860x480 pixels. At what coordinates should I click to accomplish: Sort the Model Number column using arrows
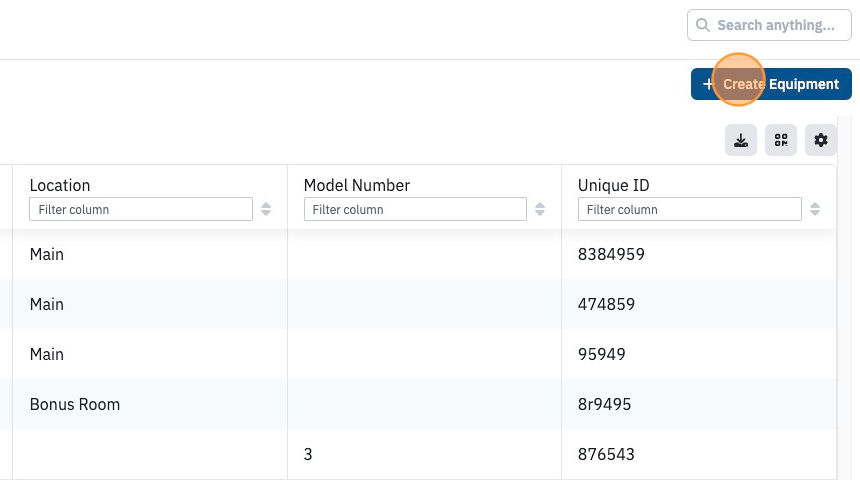click(540, 209)
